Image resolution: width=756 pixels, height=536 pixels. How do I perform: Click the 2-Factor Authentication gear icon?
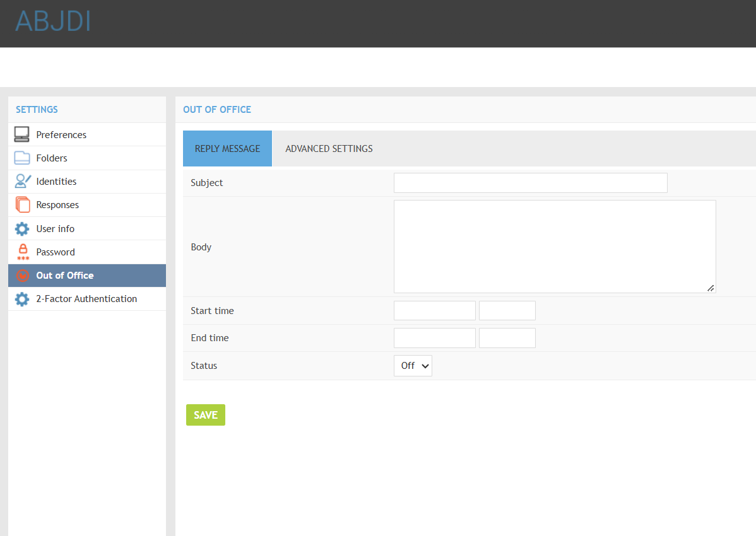[21, 299]
